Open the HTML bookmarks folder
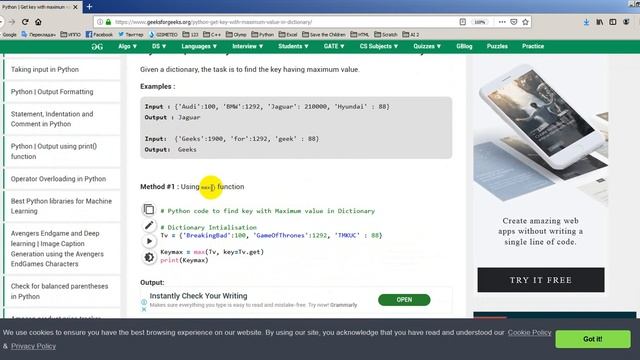 click(x=360, y=35)
